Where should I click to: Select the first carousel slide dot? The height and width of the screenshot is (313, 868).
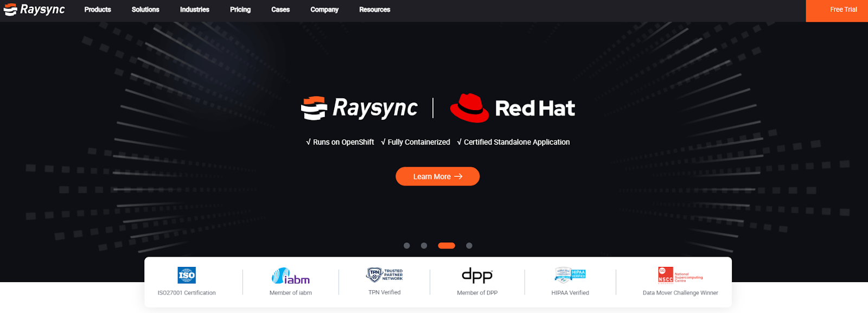pyautogui.click(x=407, y=246)
